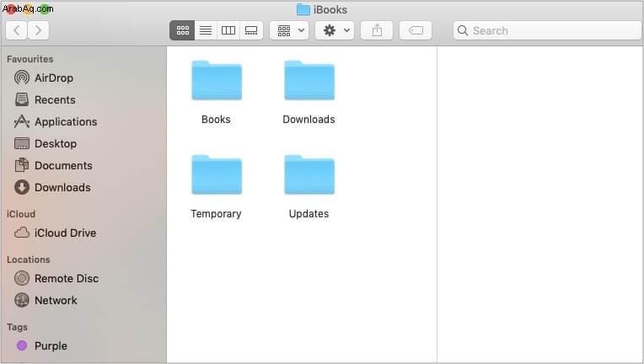
Task: Click the Updates folder name label
Action: coord(309,214)
